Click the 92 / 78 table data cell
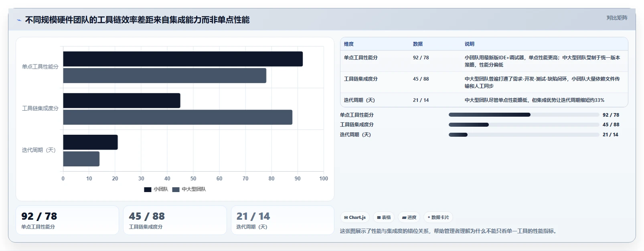644x251 pixels. (x=421, y=58)
